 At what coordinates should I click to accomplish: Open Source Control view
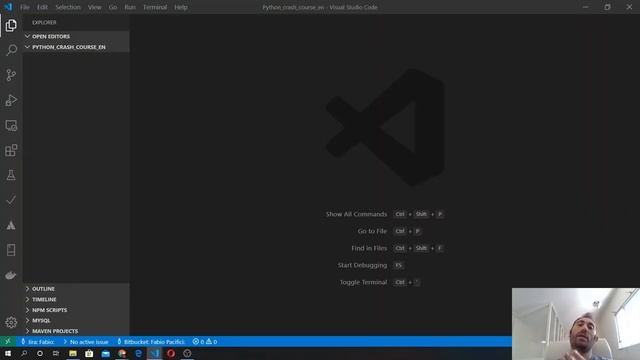(x=11, y=75)
